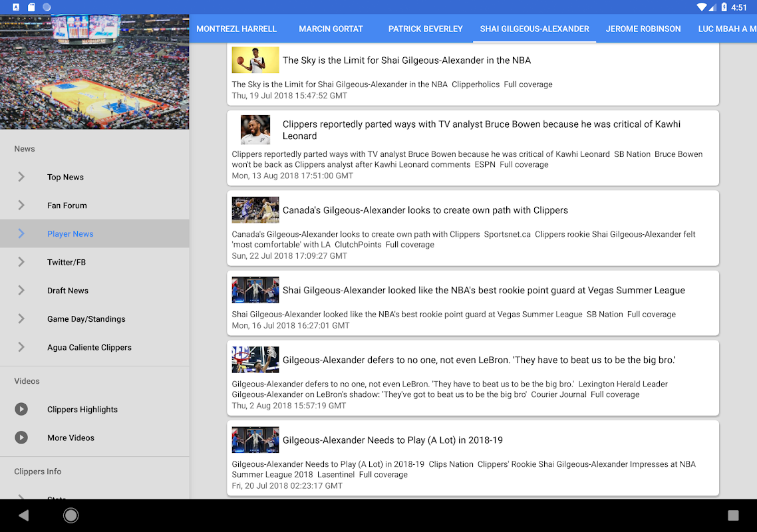Viewport: 757px width, 532px height.
Task: Click play icon beside More Videos
Action: click(x=21, y=438)
